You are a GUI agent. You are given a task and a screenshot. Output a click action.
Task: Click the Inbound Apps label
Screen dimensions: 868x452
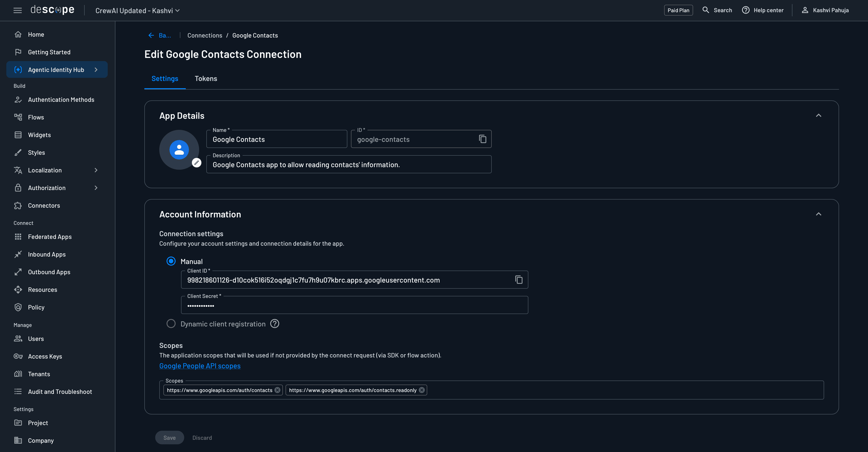coord(47,254)
